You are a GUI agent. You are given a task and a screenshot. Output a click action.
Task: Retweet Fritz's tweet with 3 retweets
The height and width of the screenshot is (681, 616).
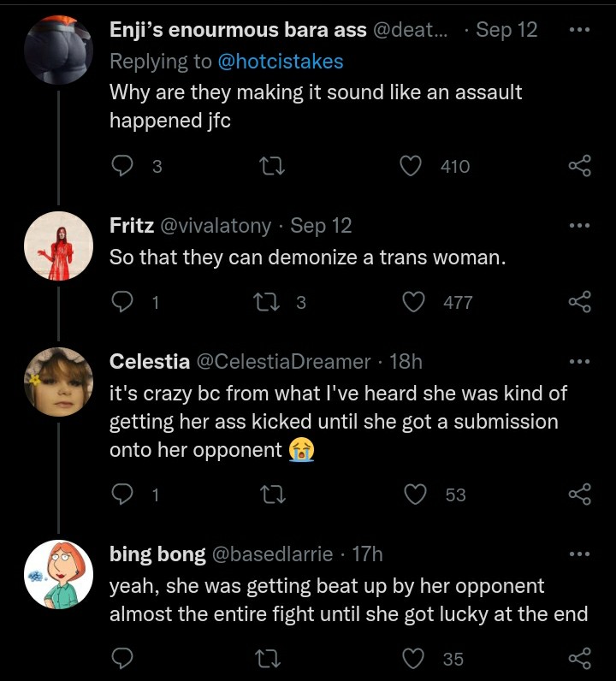267,302
